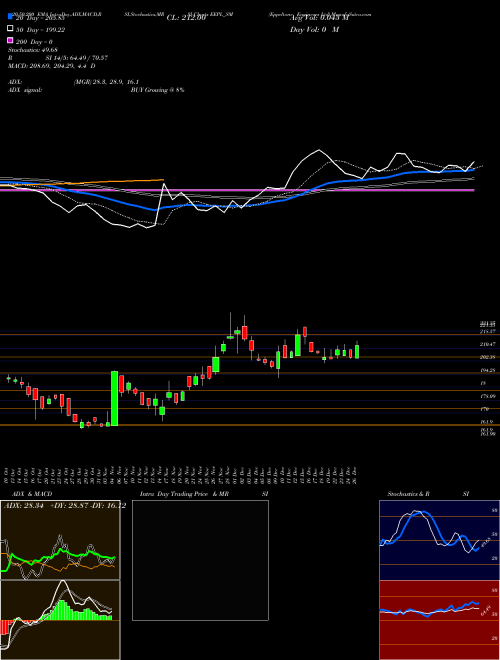Image resolution: width=500 pixels, height=660 pixels.
Task: Click the '(MGR) 28.3, 28.9, 16.1' ADX values
Action: point(106,82)
